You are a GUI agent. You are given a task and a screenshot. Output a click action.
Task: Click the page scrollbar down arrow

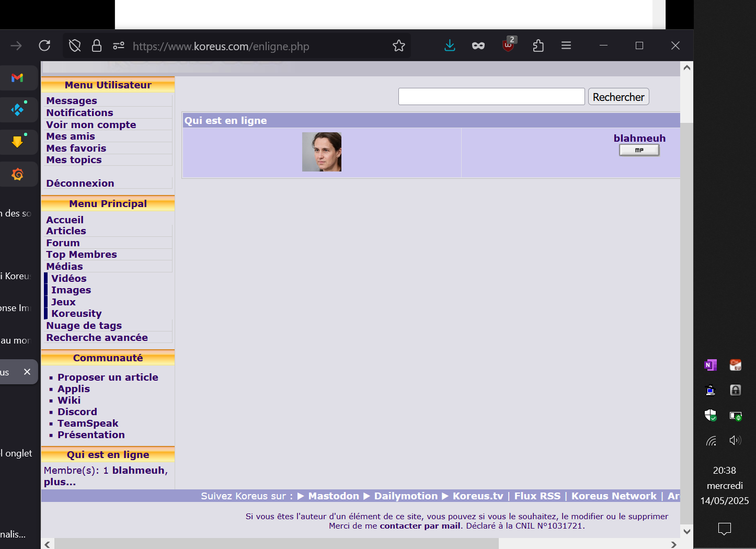(x=687, y=531)
